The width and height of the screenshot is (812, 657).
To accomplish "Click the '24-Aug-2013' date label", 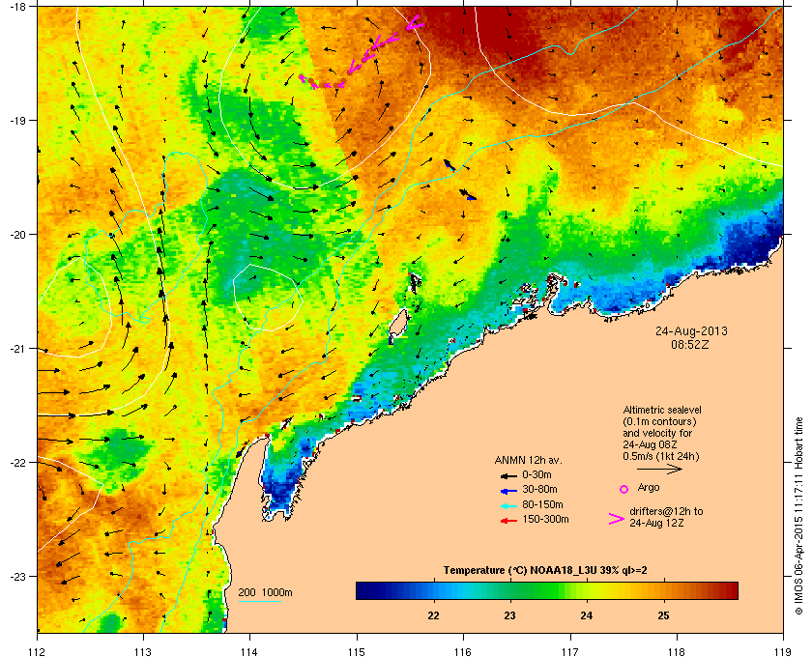I will [x=691, y=331].
